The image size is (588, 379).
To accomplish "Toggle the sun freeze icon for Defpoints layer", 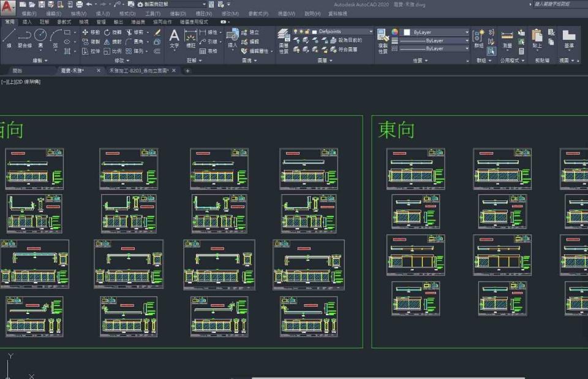I will (x=302, y=31).
